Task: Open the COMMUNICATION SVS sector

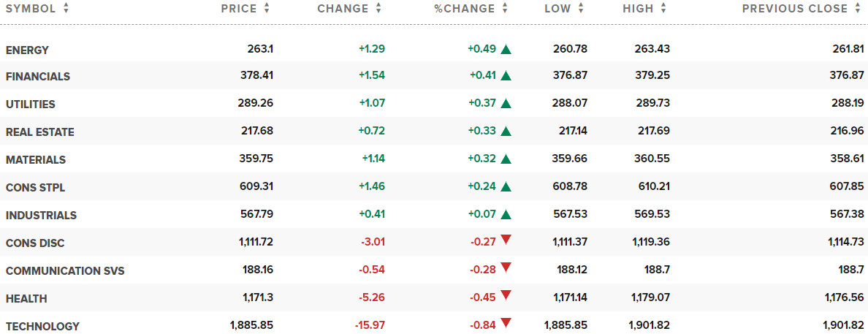Action: (x=65, y=271)
